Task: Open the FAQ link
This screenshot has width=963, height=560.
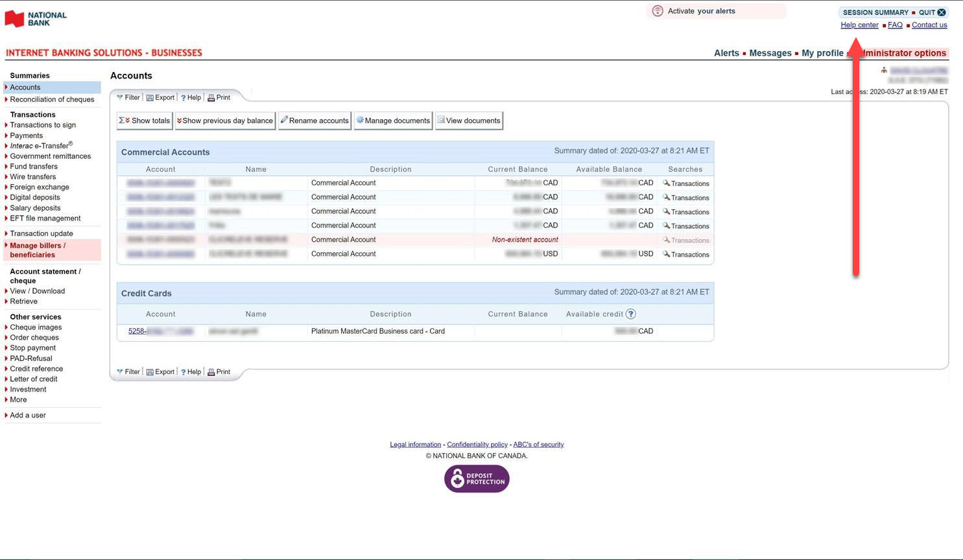Action: [895, 25]
